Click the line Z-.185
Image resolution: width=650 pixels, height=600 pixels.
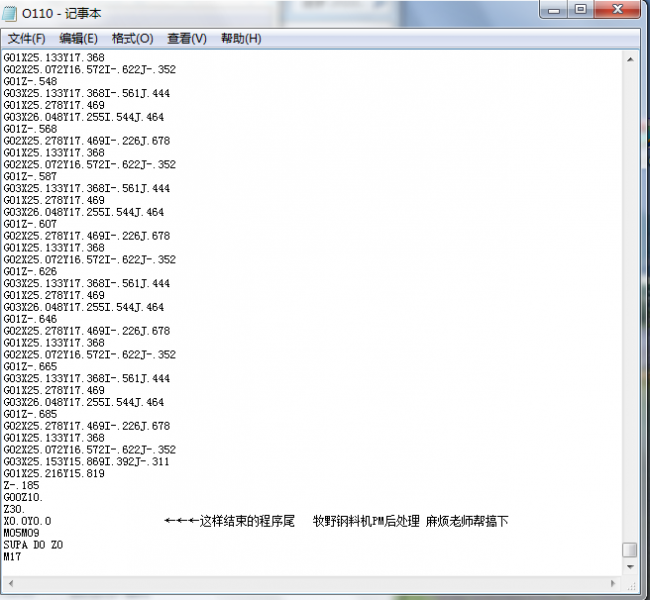21,485
